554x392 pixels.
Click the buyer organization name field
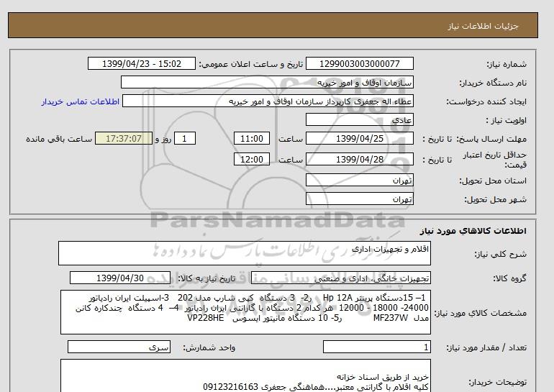pos(267,83)
